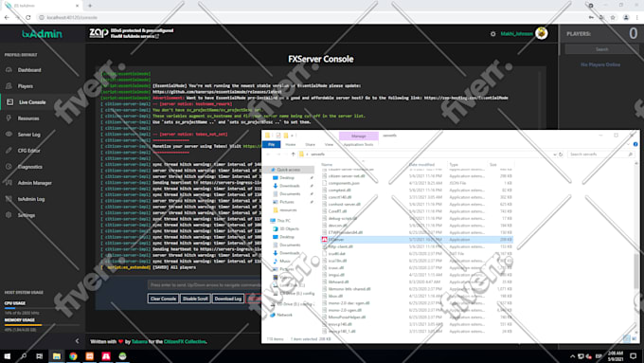Screen dimensions: 644x363
Task: Click the Live Console terminal icon
Action: tap(9, 102)
